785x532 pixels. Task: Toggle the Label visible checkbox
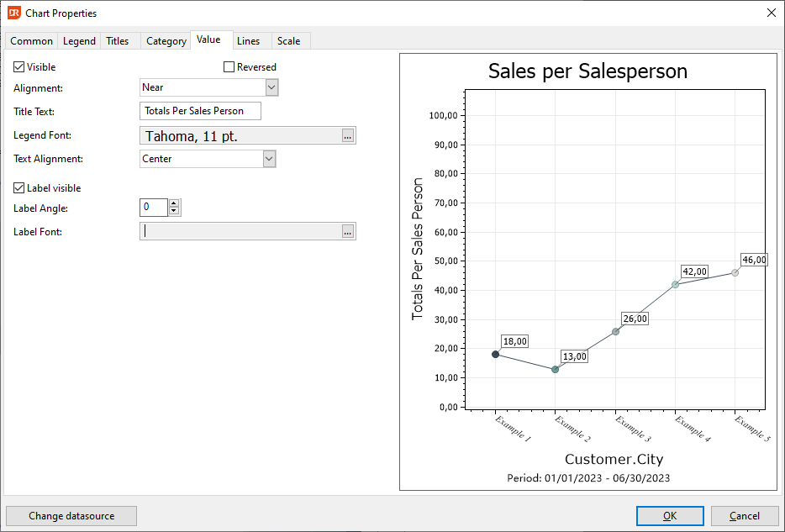point(19,187)
